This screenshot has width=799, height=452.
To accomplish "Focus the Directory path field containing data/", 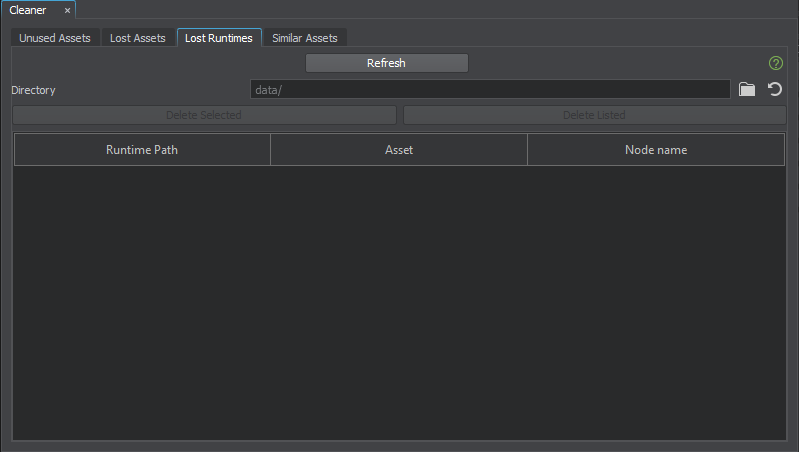I will (490, 90).
